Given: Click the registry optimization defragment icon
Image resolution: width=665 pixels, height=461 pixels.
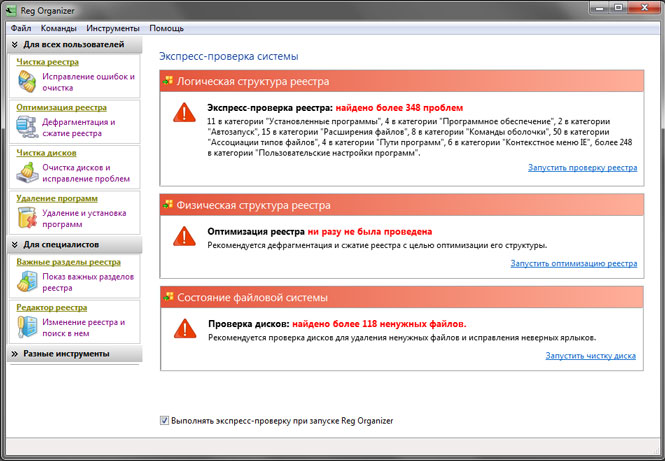Looking at the screenshot, I should pos(27,127).
